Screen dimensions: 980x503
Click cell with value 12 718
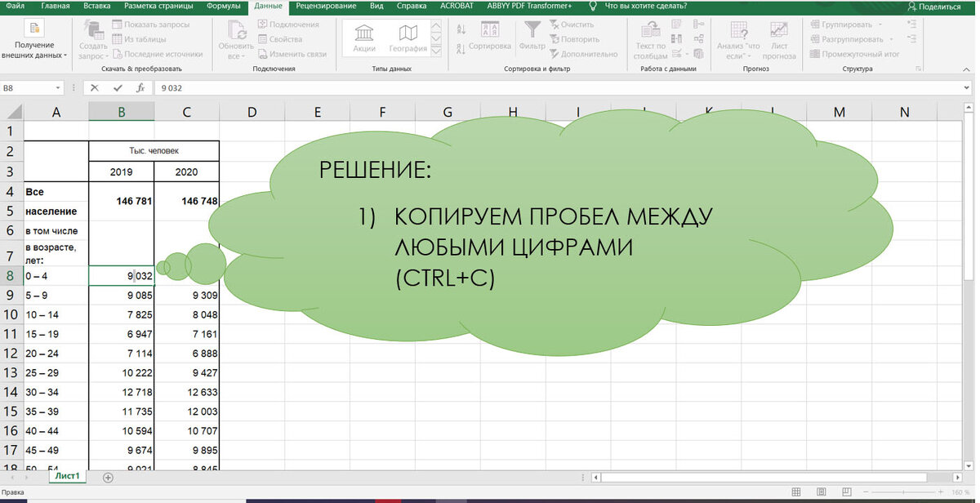click(121, 392)
